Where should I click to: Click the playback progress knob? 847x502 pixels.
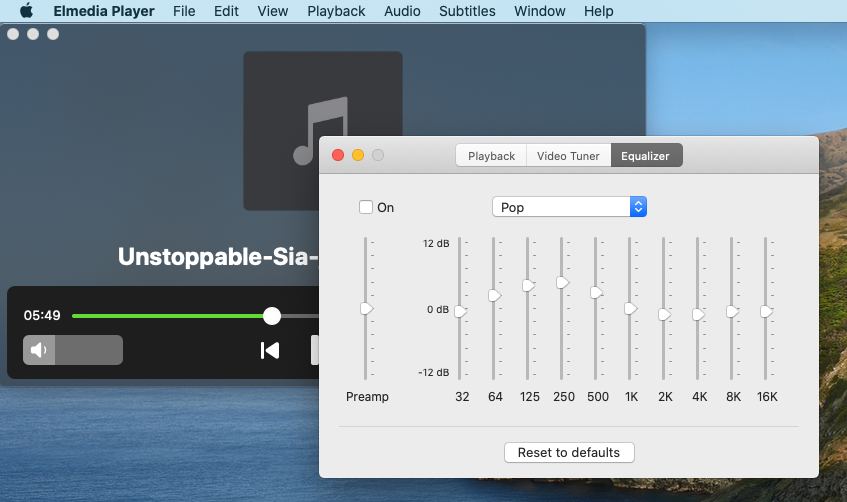(x=272, y=316)
